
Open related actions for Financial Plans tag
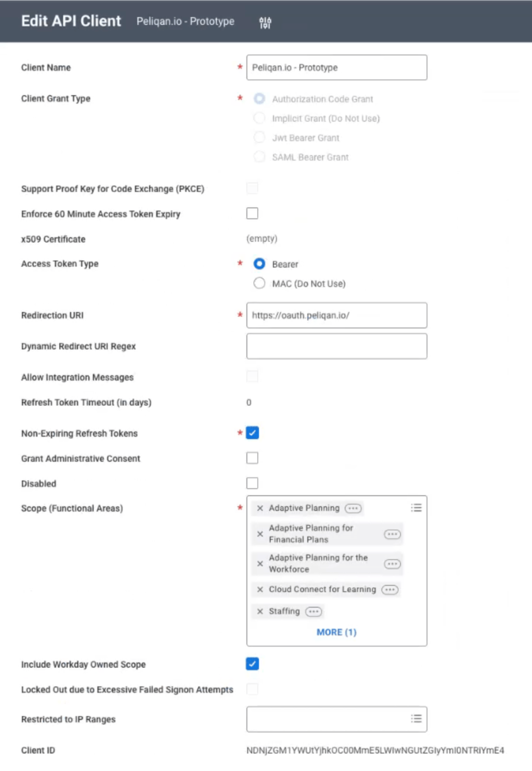point(392,534)
